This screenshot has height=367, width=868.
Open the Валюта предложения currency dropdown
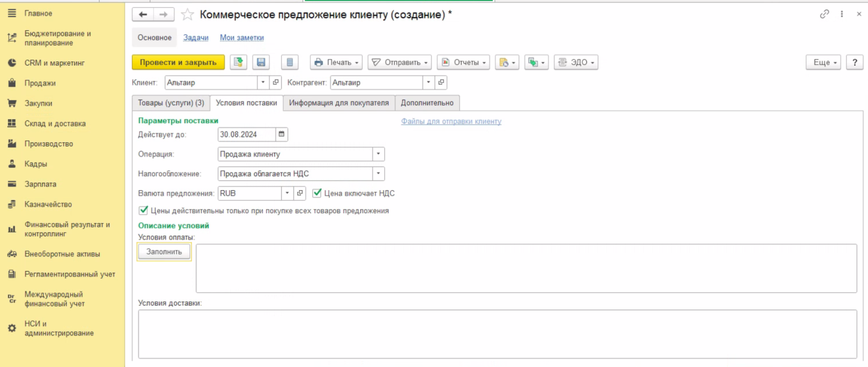(x=287, y=193)
